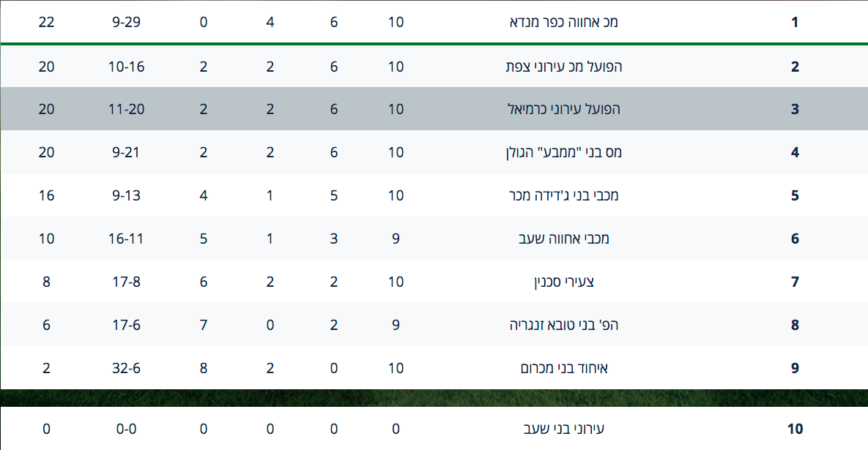
Task: Open team איחוד בני מכרום
Action: [x=563, y=368]
